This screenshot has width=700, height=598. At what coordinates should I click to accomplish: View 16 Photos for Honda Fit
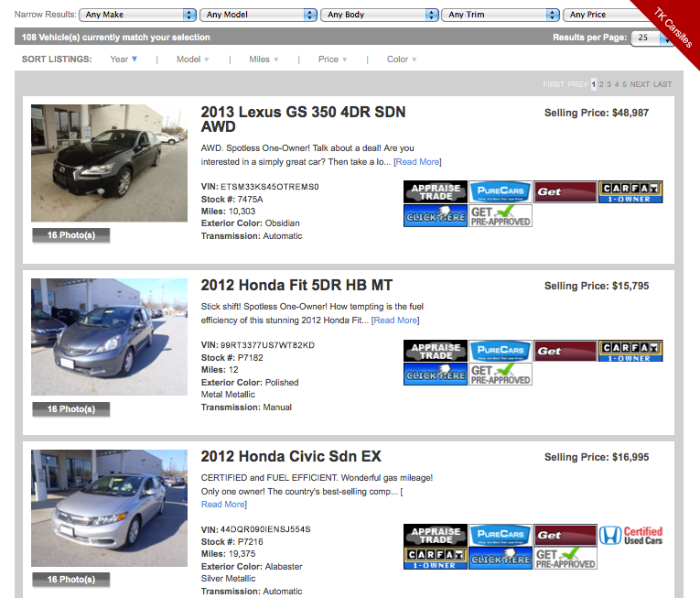click(x=71, y=409)
